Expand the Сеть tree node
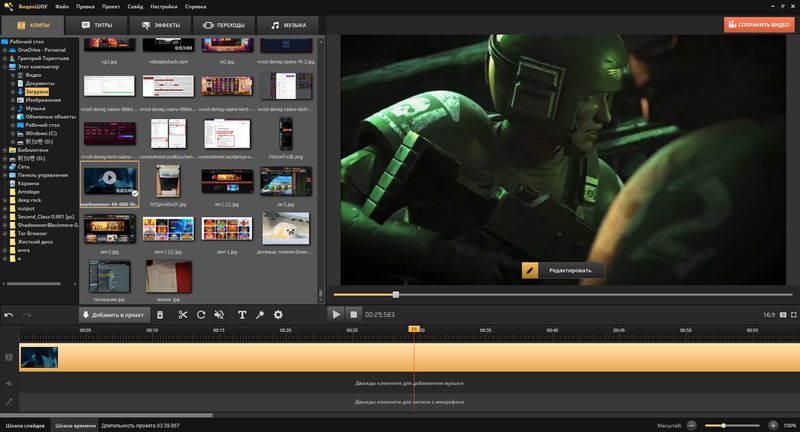The image size is (800, 432). pos(5,167)
